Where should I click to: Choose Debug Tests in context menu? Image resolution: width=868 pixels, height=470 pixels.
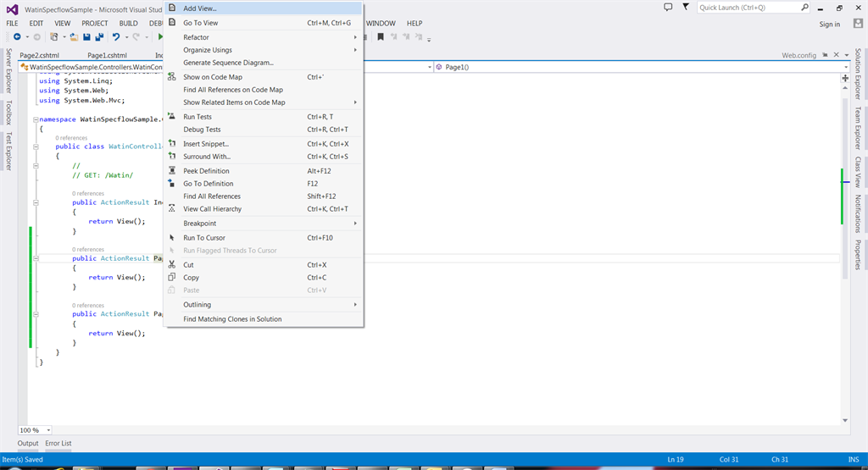pyautogui.click(x=264, y=130)
